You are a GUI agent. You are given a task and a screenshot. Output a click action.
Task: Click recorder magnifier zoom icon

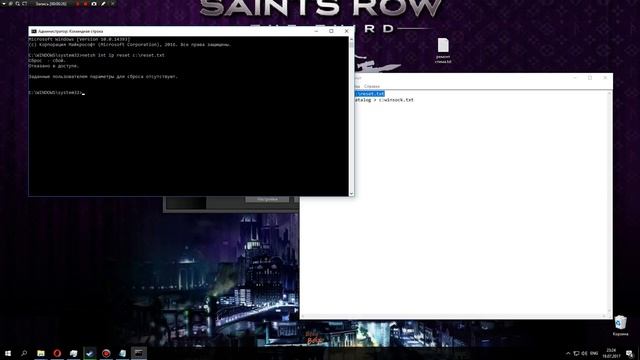tap(18, 4)
